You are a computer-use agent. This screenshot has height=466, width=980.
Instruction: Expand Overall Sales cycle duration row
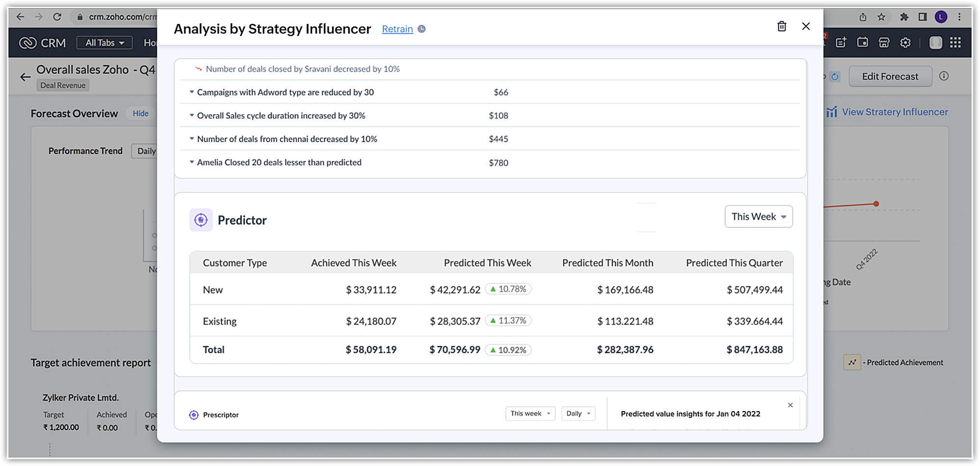pyautogui.click(x=192, y=116)
